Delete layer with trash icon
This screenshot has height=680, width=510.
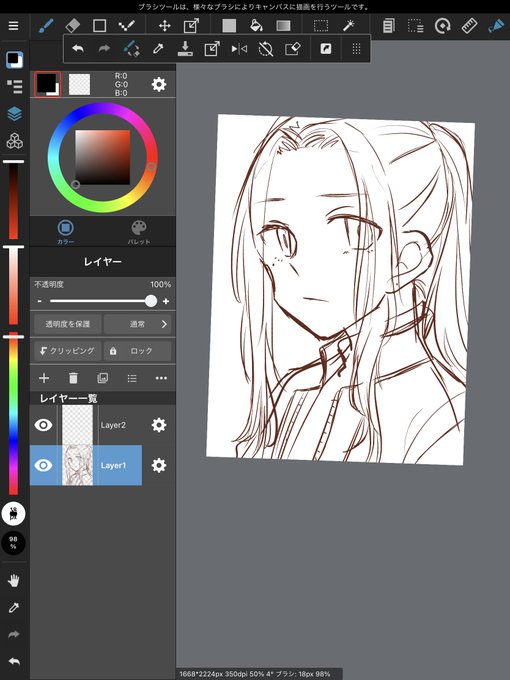point(73,378)
